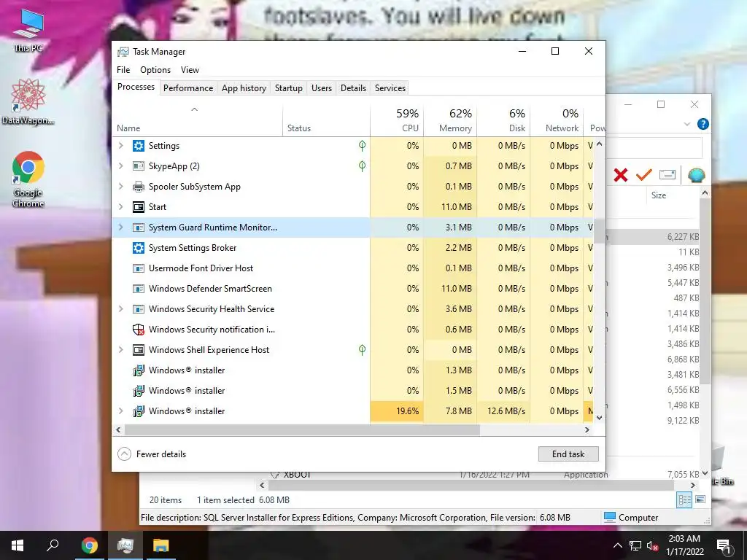Screen dimensions: 747x560
Task: Open the taskbar search magnifier
Action: point(53,545)
